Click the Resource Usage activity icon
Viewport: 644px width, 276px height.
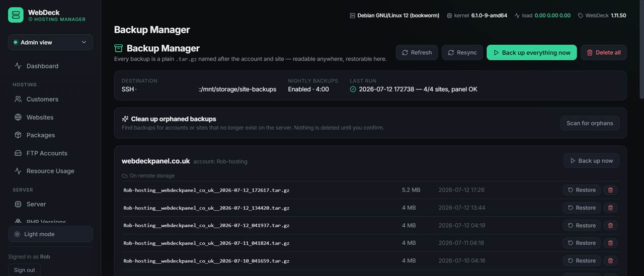coord(18,171)
